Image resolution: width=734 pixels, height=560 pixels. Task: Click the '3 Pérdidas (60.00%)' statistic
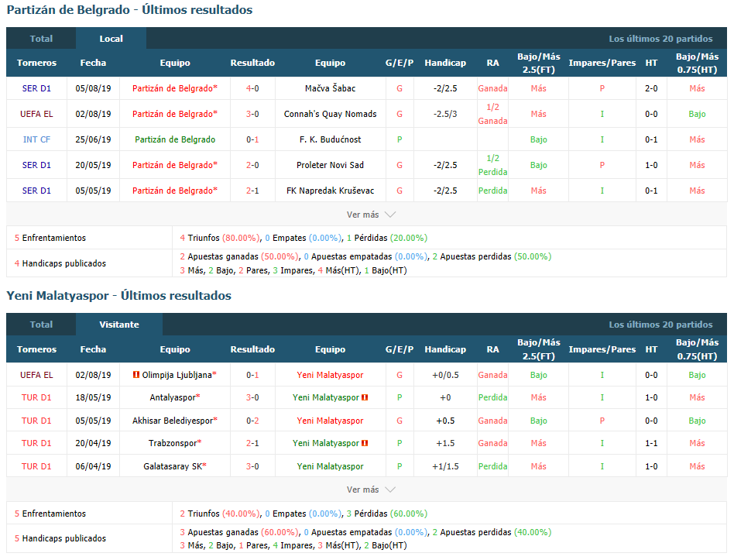point(387,514)
